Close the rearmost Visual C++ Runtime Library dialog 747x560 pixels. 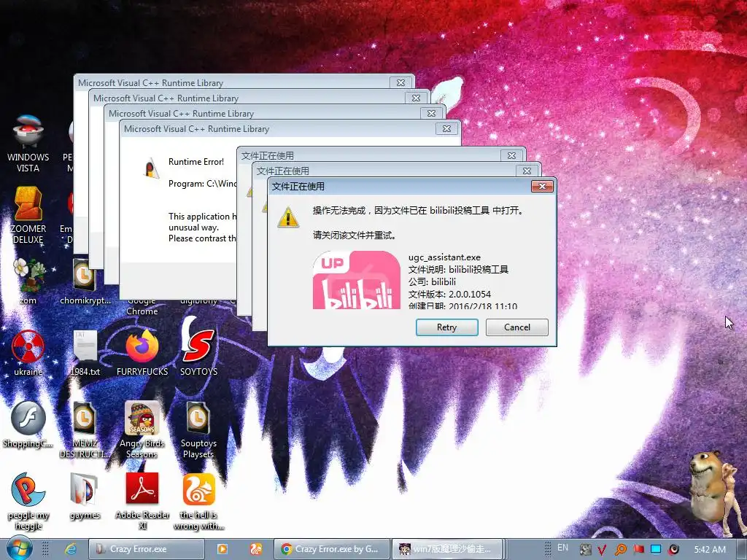(x=400, y=82)
